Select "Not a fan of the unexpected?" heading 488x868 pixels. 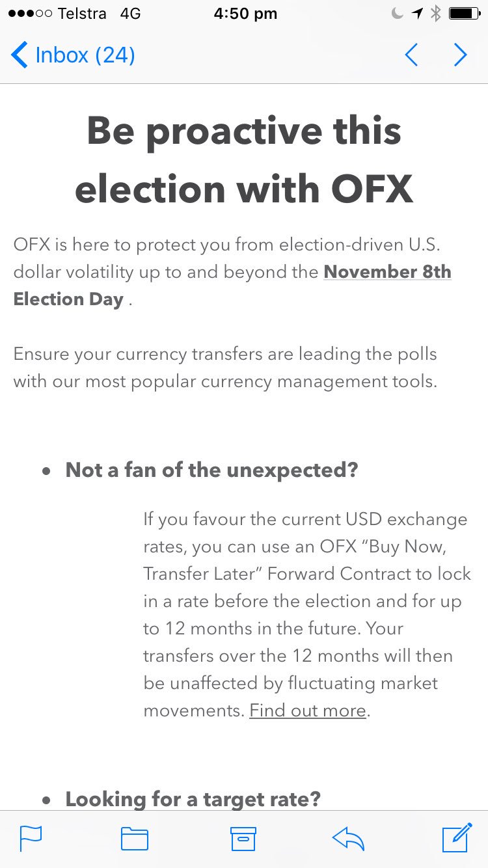click(x=211, y=470)
